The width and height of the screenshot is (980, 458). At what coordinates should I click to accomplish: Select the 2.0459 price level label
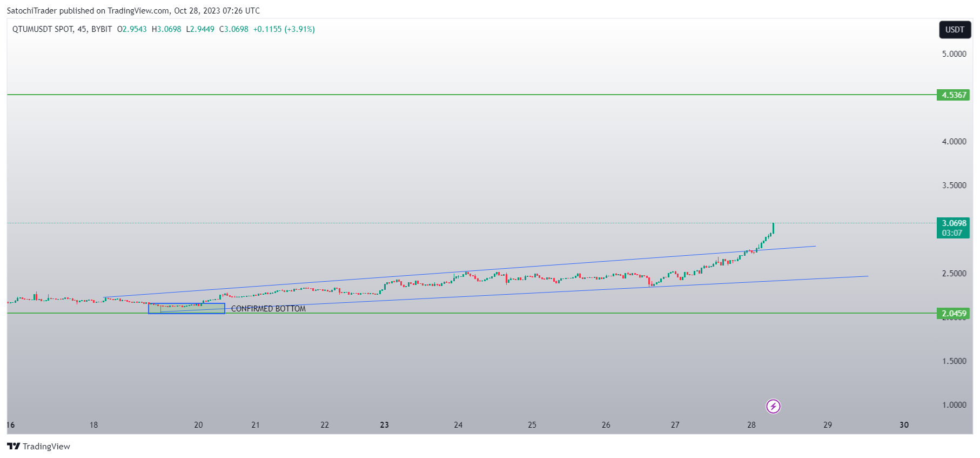tap(954, 314)
